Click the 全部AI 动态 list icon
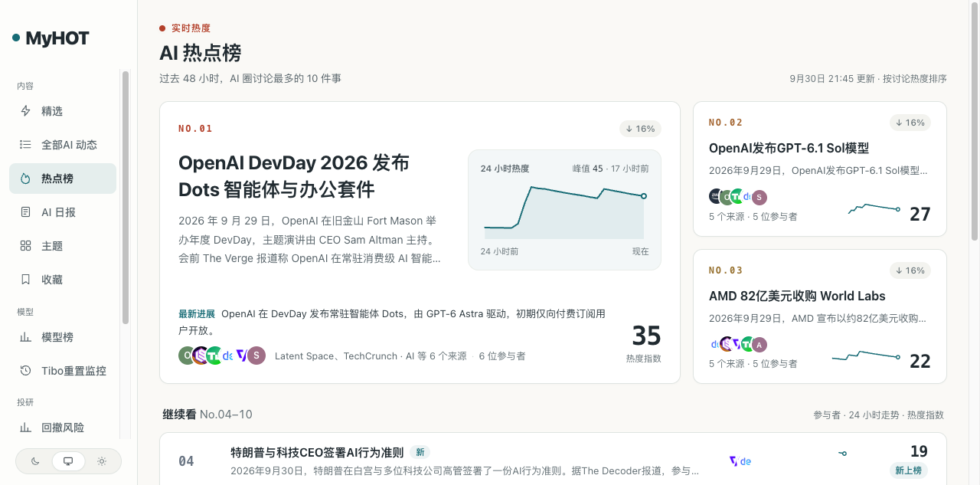 [25, 145]
